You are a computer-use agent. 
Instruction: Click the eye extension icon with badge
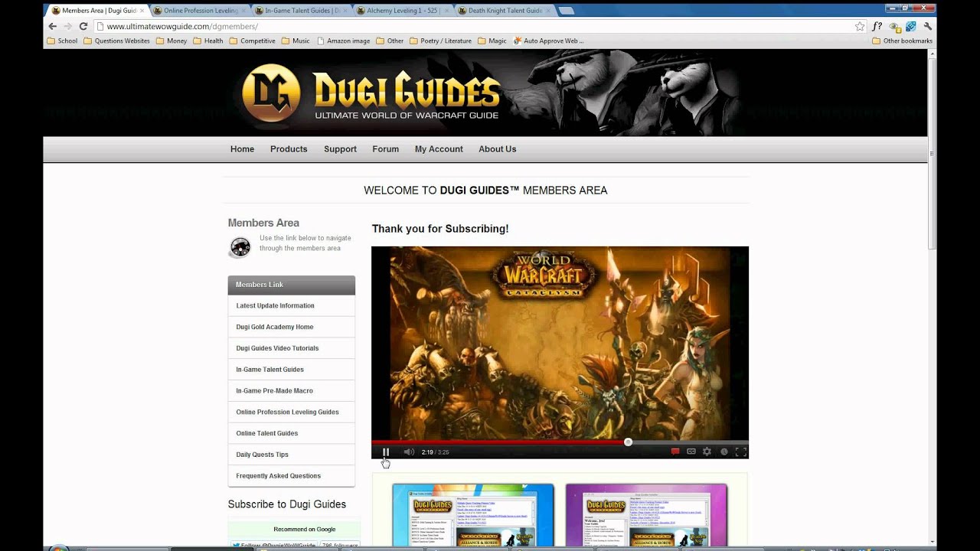point(895,27)
